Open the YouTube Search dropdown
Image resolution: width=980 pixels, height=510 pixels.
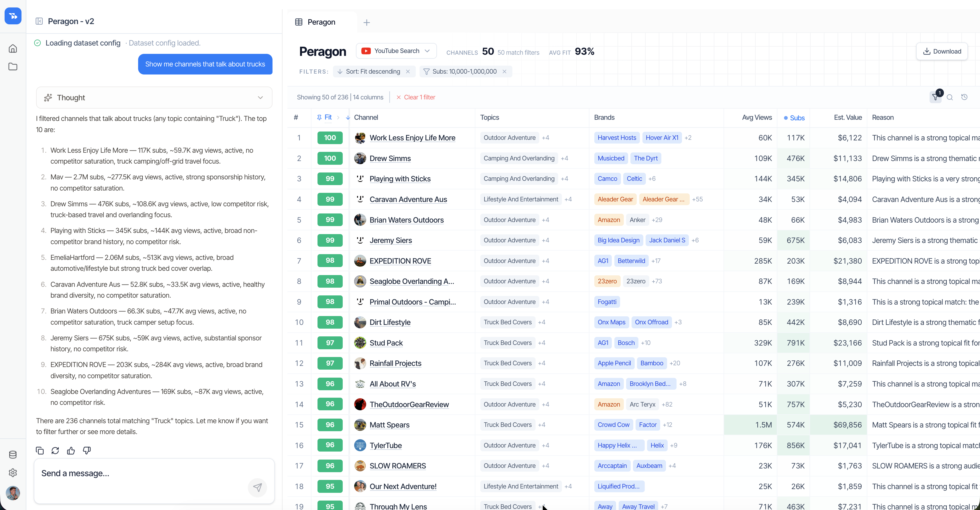[x=396, y=51]
